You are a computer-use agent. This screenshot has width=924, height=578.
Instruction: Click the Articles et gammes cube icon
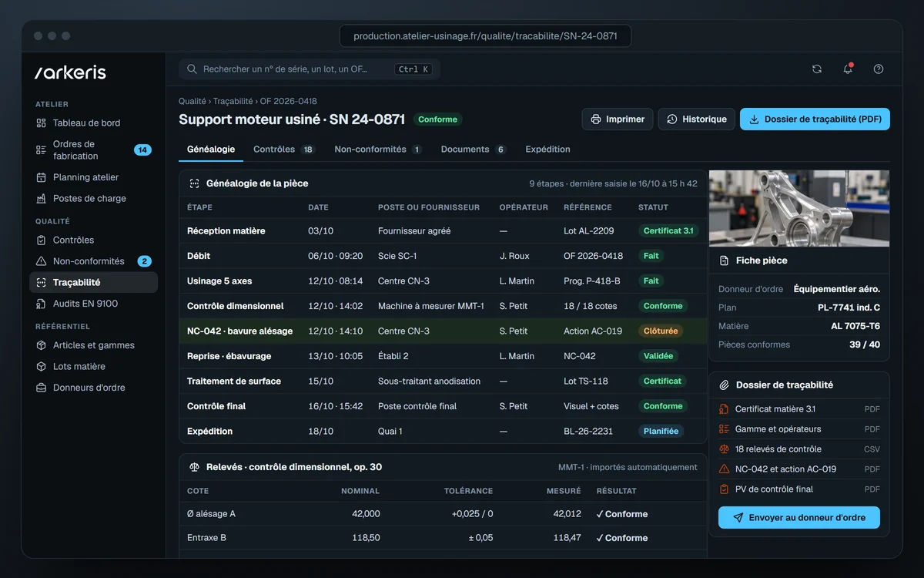click(x=42, y=345)
